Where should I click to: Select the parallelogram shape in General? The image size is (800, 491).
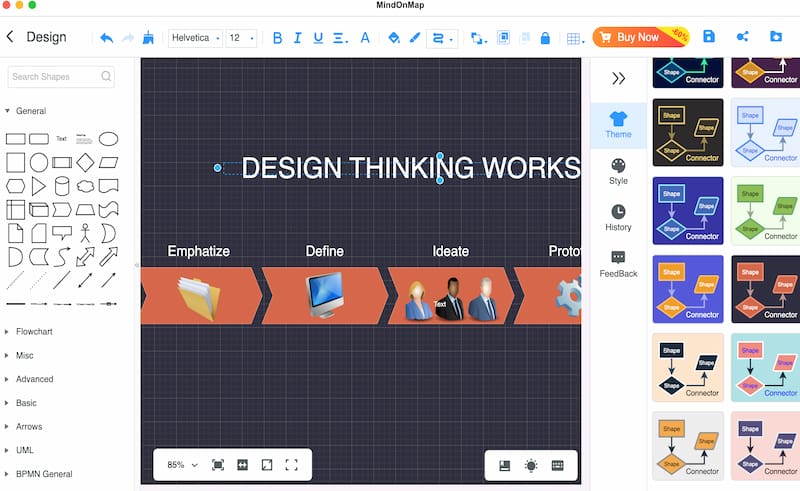(108, 163)
